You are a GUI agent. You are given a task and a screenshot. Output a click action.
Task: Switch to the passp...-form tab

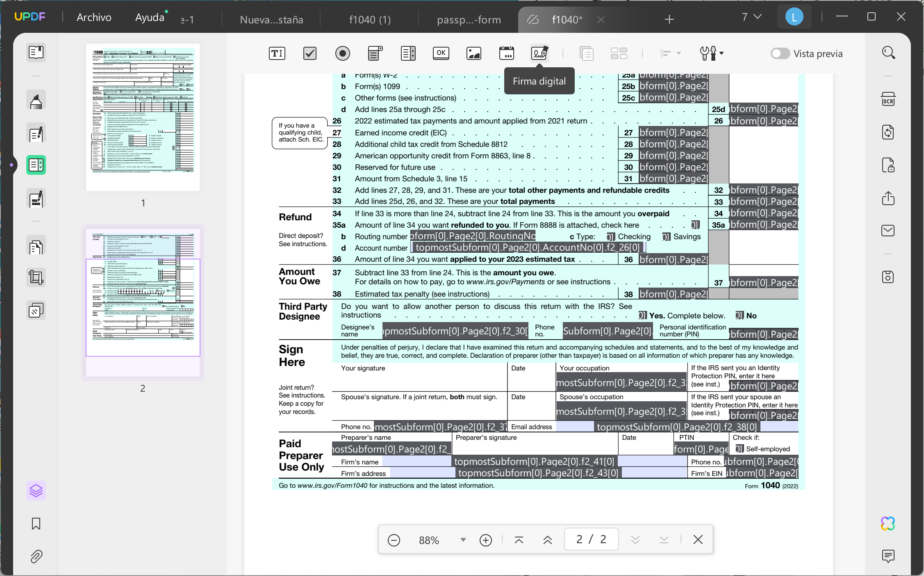point(469,19)
